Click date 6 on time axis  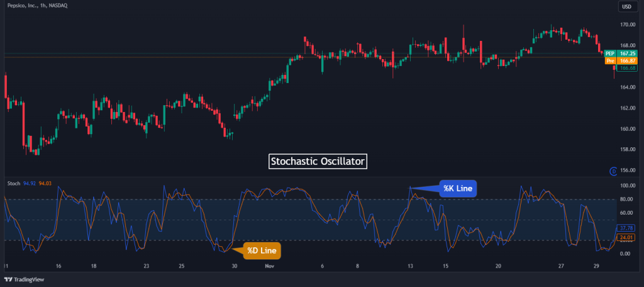(323, 266)
